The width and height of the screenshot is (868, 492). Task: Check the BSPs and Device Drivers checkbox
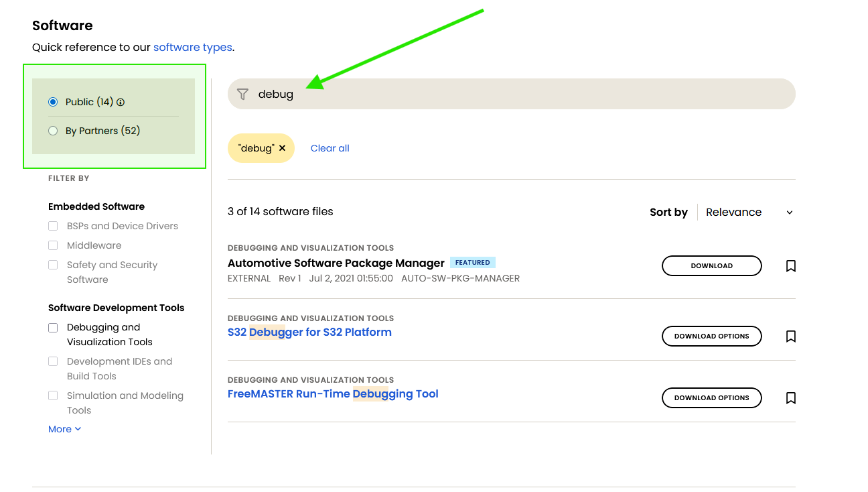click(x=53, y=227)
